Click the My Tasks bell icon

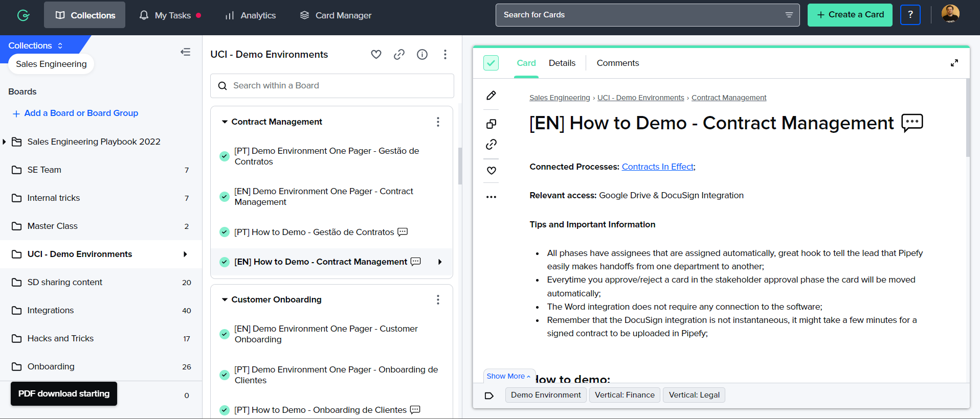[144, 15]
